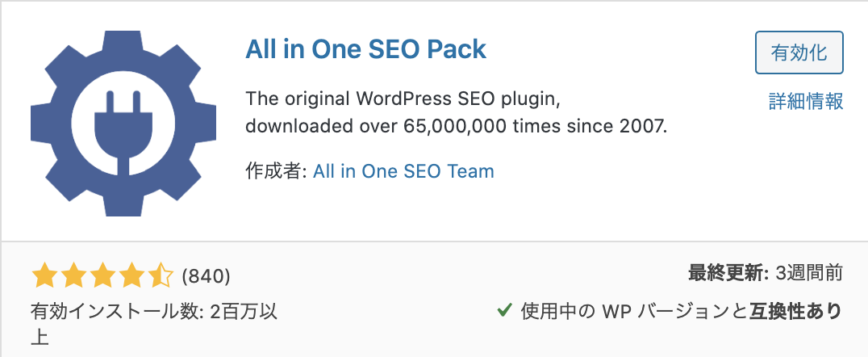Click the green compatibility checkmark
Viewport: 868px width, 357px height.
pyautogui.click(x=504, y=311)
